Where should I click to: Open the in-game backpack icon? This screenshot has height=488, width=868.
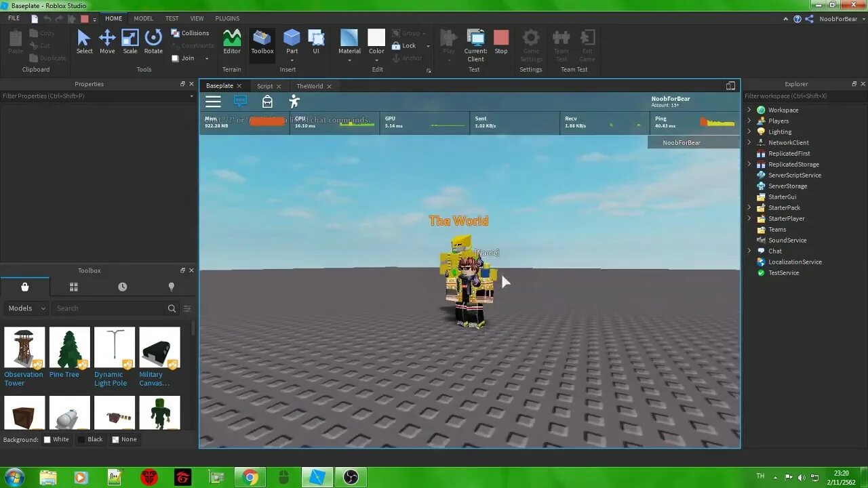(x=267, y=101)
